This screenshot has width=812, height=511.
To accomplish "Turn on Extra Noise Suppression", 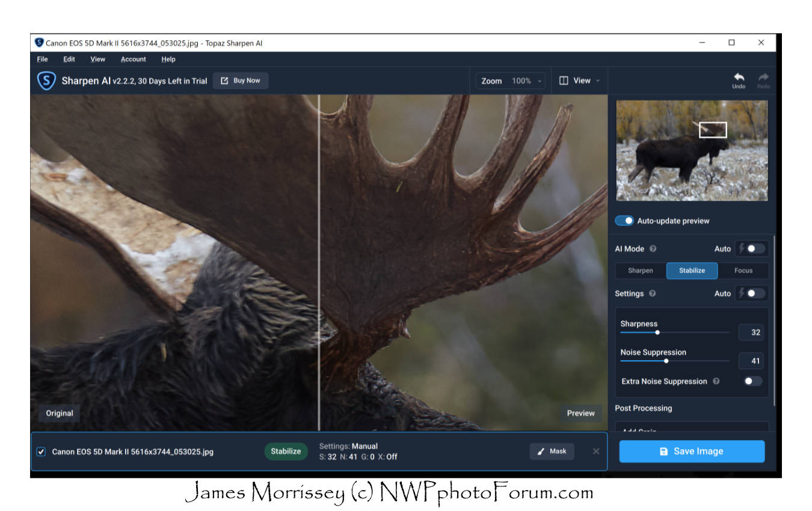I will [x=752, y=381].
